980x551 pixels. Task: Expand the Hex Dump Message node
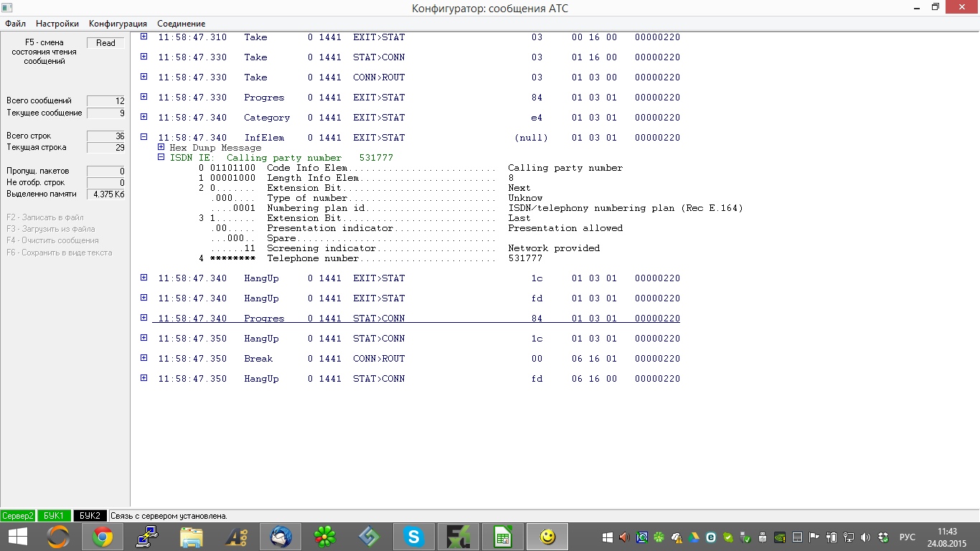pyautogui.click(x=161, y=147)
